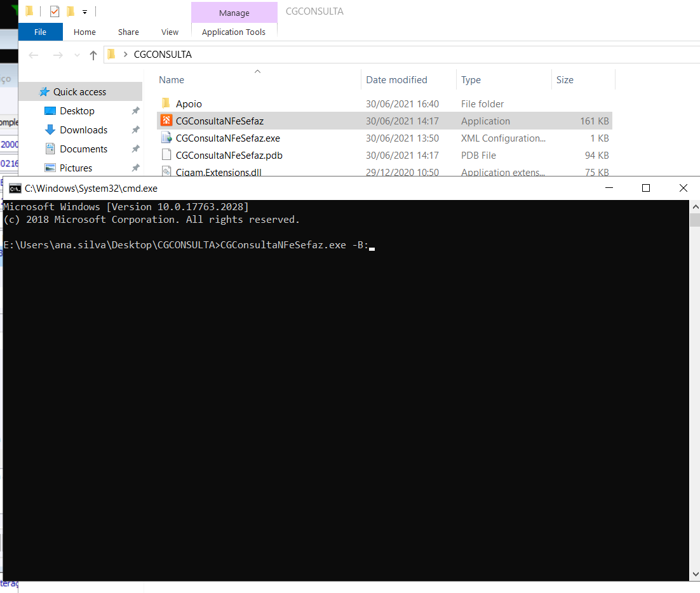Sort by the Type column header
The height and width of the screenshot is (593, 700).
471,80
